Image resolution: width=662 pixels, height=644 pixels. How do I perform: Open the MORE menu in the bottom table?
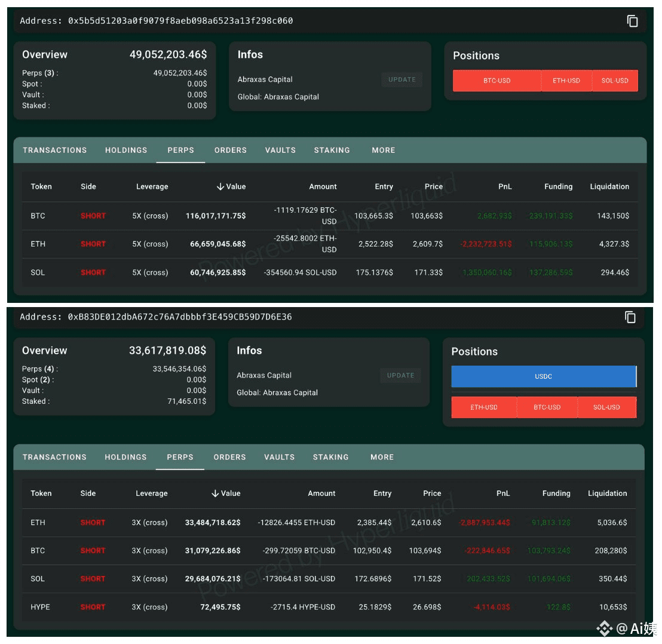click(382, 457)
